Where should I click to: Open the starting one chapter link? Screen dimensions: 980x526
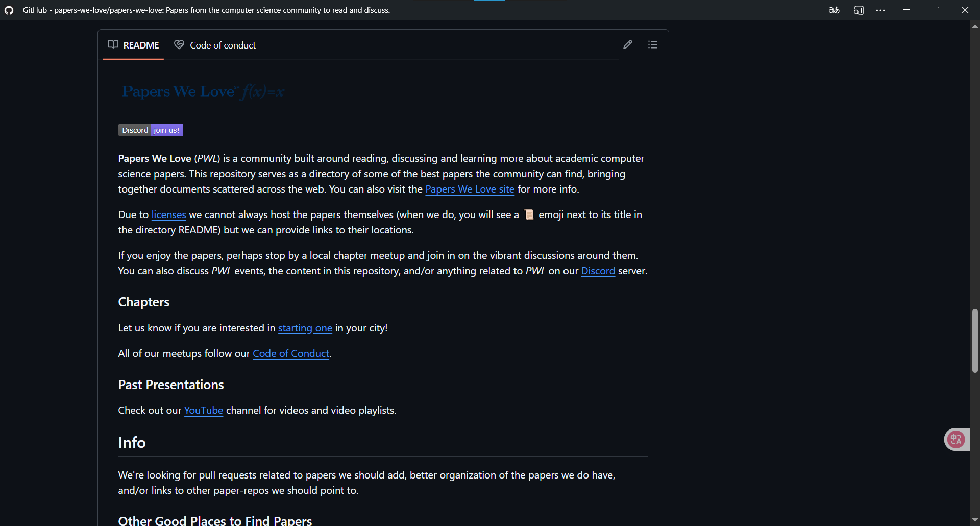305,328
